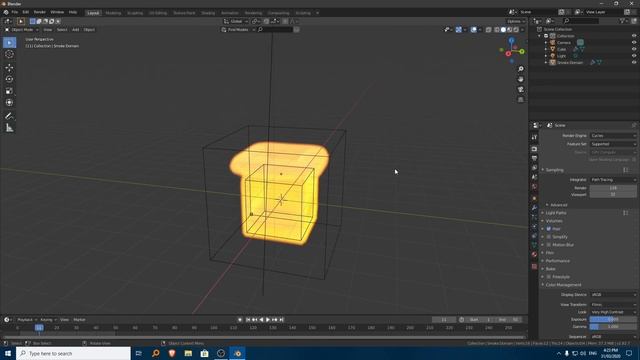Open the timeline Playback menu
The image size is (640, 360).
pos(25,320)
